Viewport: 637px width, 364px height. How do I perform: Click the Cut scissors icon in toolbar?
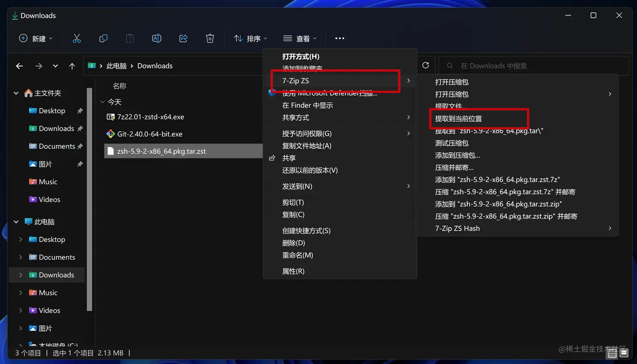point(77,38)
